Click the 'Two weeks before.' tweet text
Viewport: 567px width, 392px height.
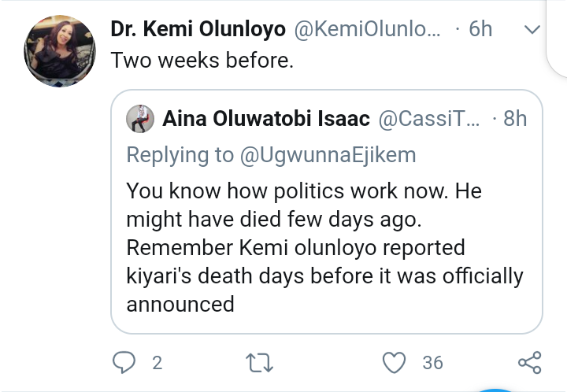202,61
